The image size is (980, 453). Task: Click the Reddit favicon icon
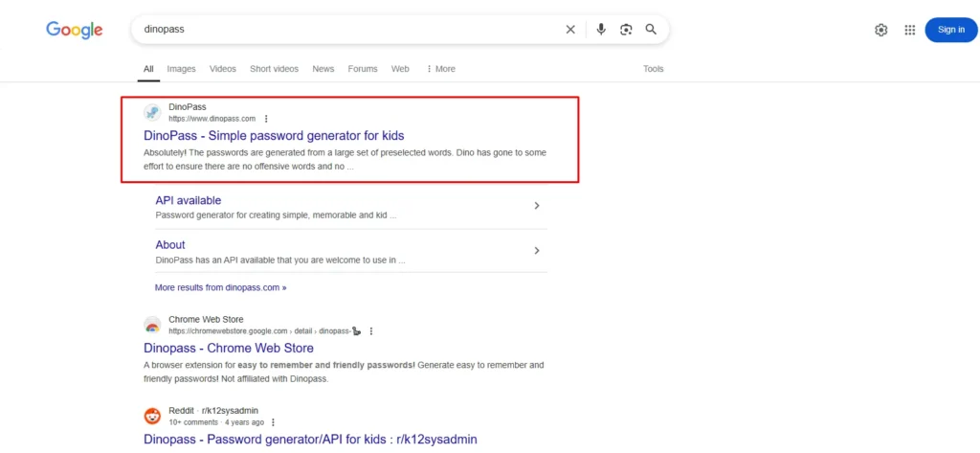(152, 416)
